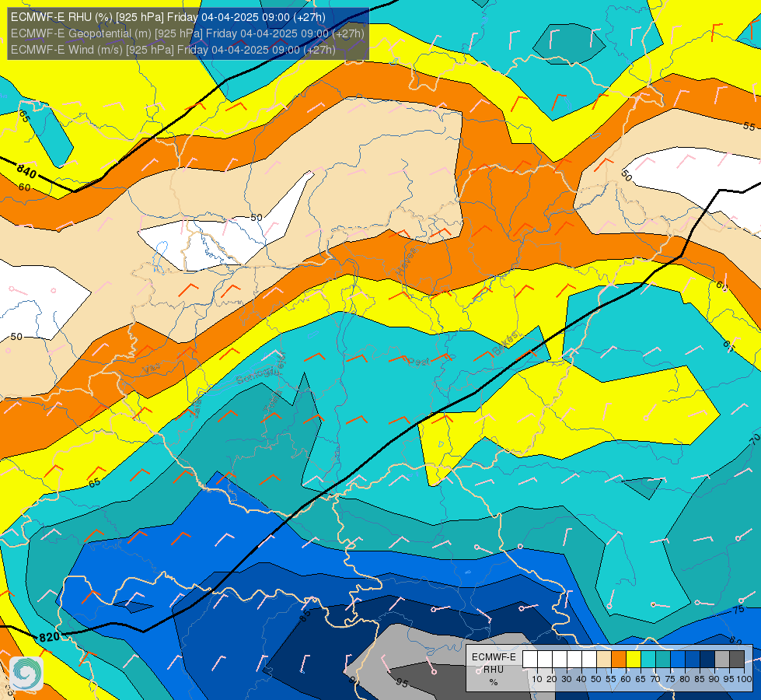
Task: Click the yellow 60–65% legend swatch
Action: click(634, 660)
